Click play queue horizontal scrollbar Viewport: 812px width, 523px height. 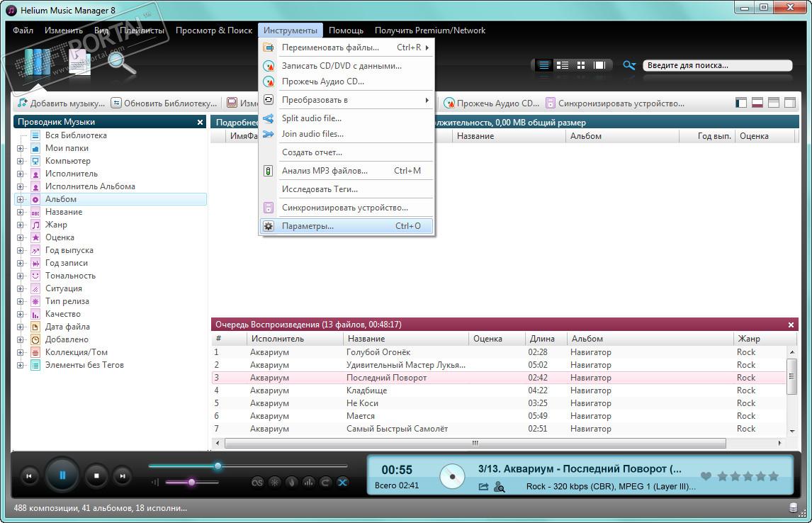coord(475,443)
